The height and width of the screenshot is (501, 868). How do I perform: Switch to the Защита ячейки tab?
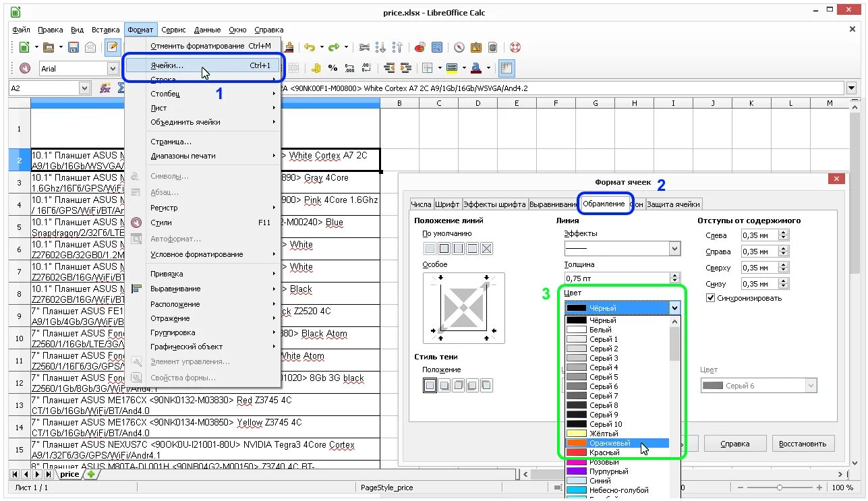pyautogui.click(x=674, y=204)
